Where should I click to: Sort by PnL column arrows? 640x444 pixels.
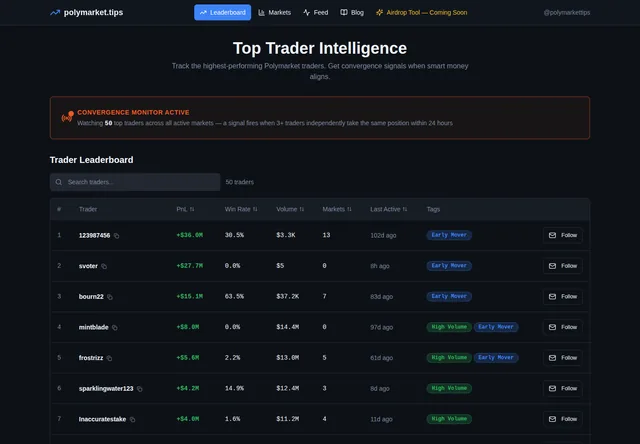(192, 209)
